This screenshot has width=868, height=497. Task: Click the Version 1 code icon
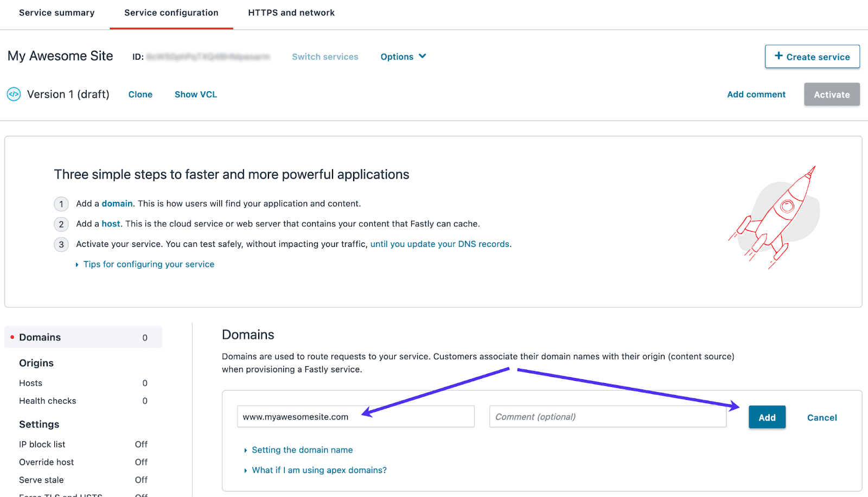click(x=14, y=94)
